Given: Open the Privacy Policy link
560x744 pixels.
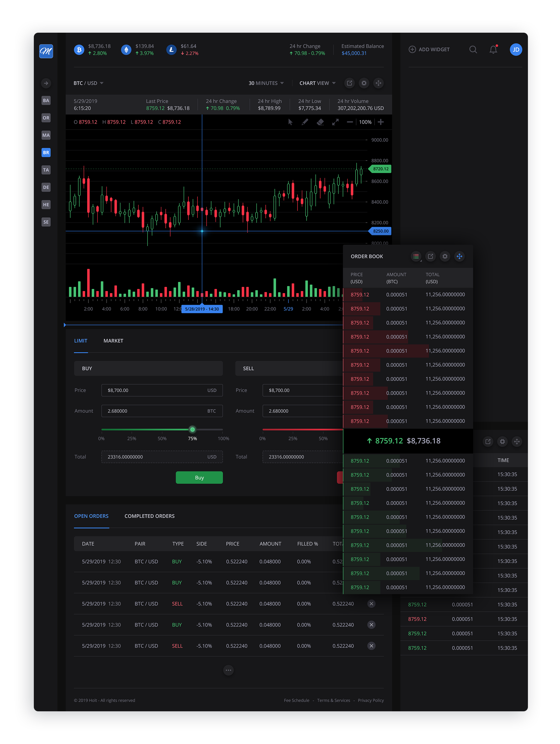Looking at the screenshot, I should (371, 700).
